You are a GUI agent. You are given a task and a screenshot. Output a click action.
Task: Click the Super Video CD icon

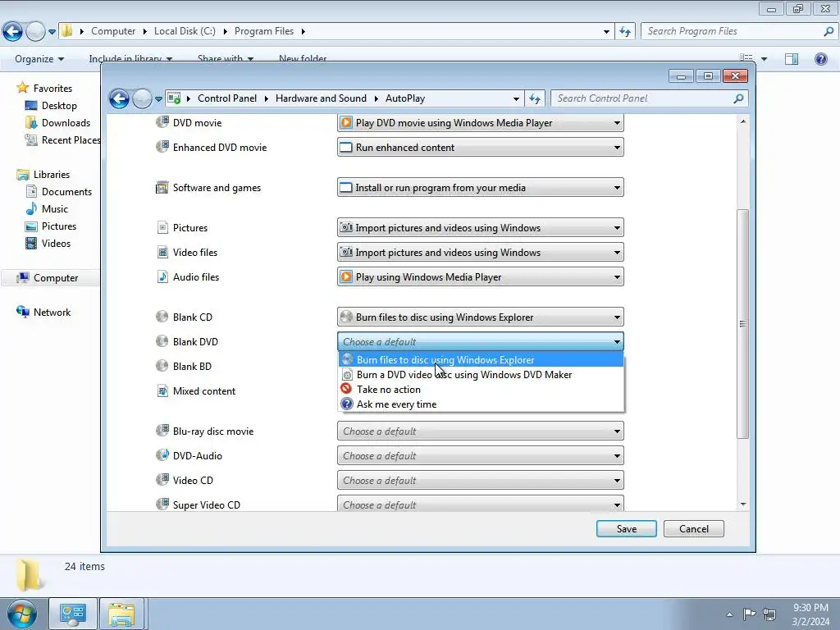pos(162,504)
